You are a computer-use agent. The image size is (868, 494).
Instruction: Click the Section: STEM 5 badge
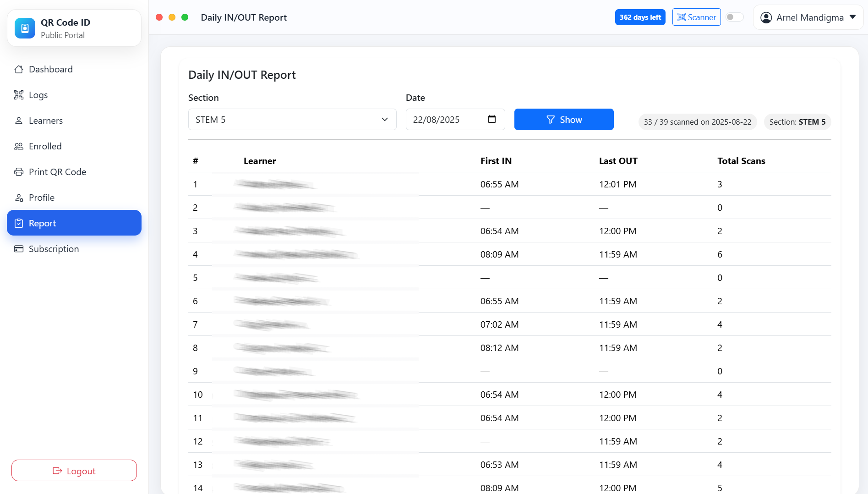click(x=797, y=122)
